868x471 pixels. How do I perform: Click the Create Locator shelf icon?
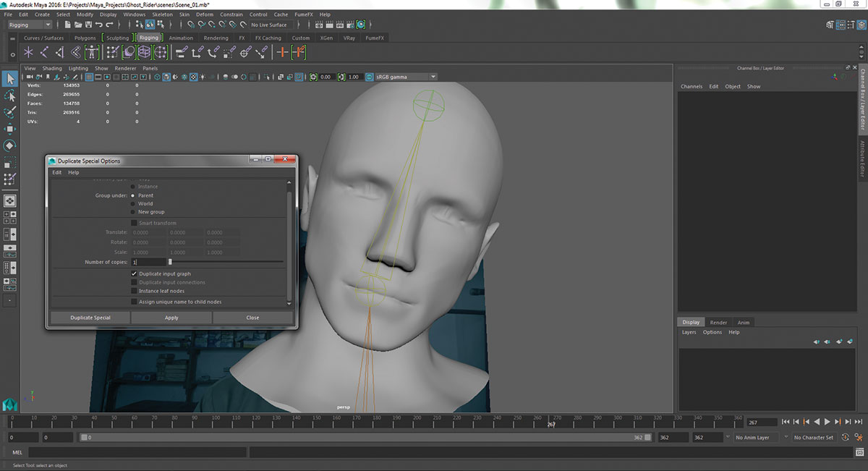[x=28, y=52]
